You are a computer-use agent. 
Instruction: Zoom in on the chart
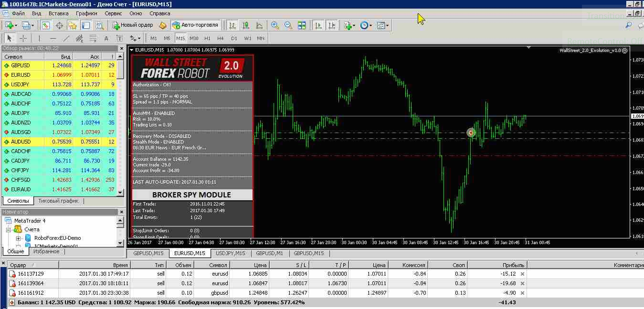tap(275, 25)
